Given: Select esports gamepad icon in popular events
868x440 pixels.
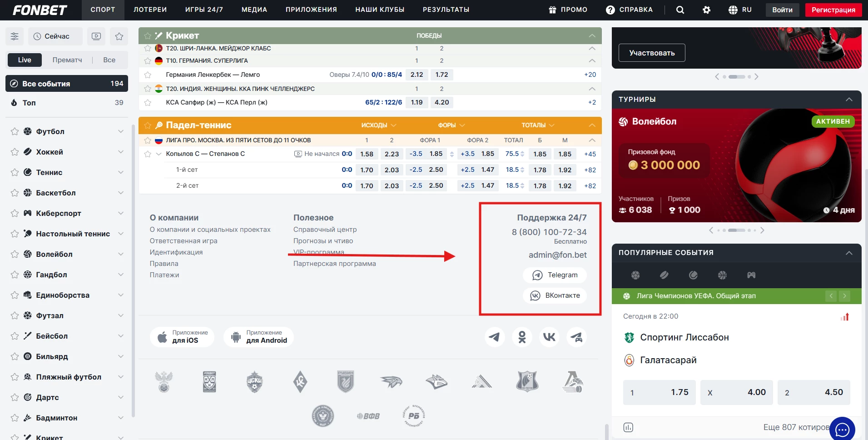Looking at the screenshot, I should point(751,275).
